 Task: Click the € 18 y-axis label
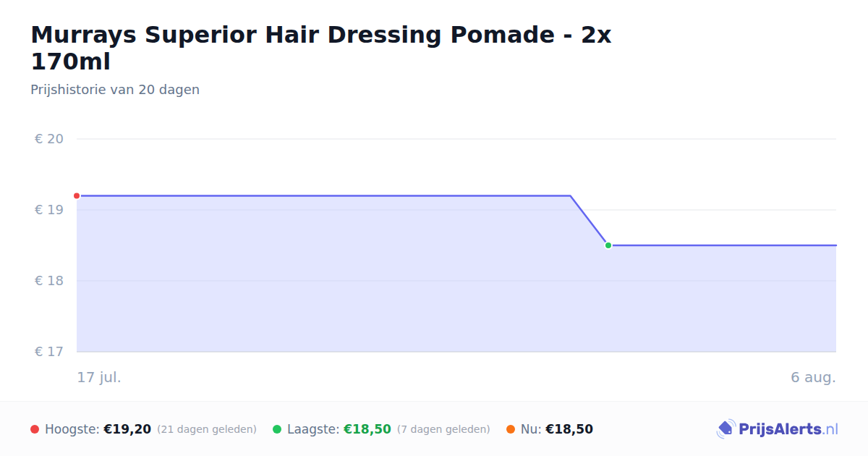click(49, 281)
